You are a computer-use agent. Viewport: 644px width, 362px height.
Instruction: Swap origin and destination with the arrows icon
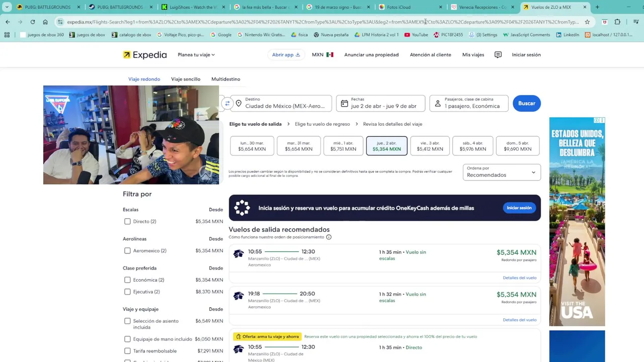point(227,103)
